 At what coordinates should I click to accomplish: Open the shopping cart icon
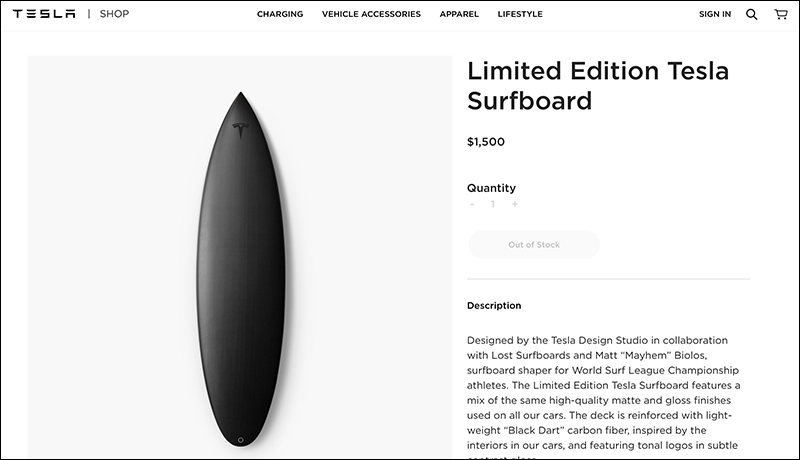781,14
